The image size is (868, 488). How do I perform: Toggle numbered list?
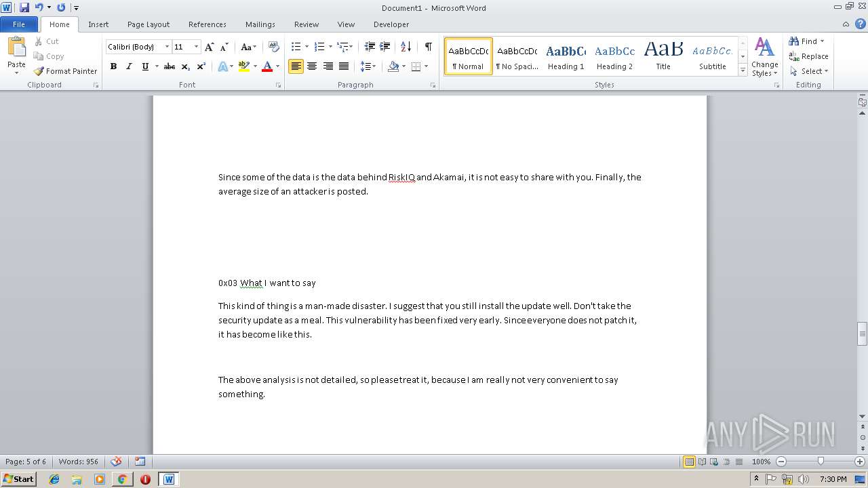(x=319, y=47)
